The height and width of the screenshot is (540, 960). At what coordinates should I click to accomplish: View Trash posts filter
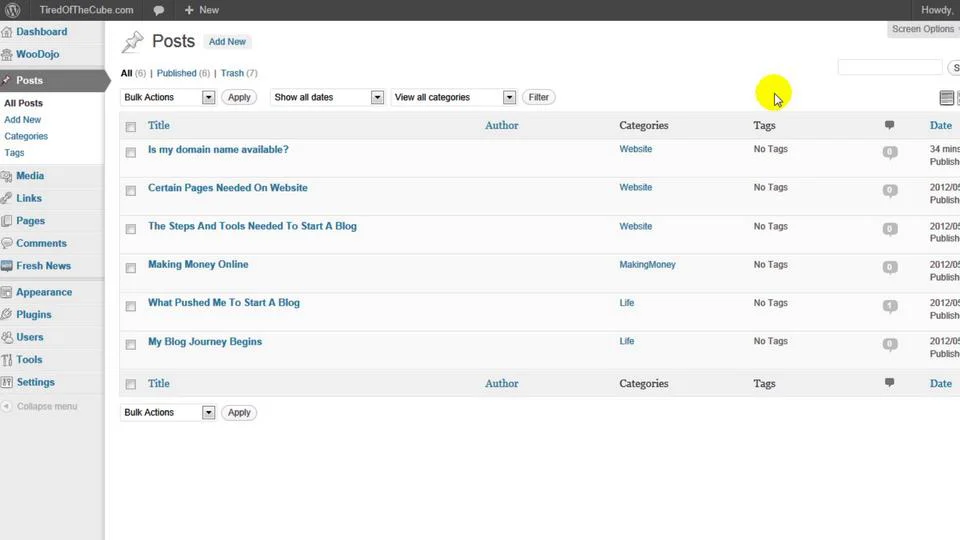(x=232, y=73)
